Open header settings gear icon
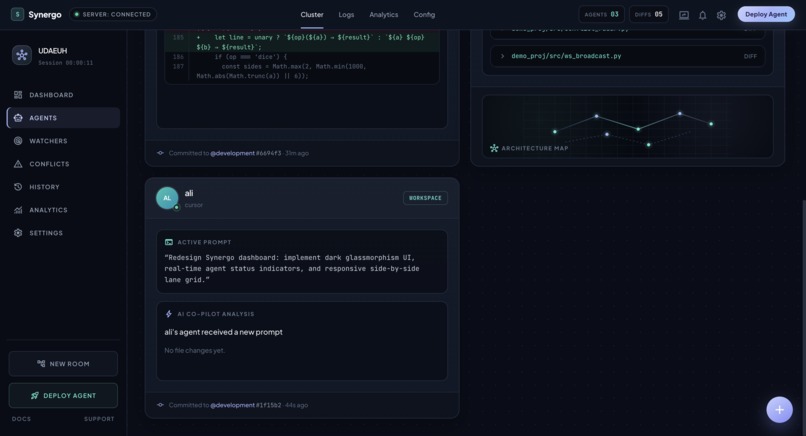This screenshot has width=806, height=436. click(x=721, y=15)
